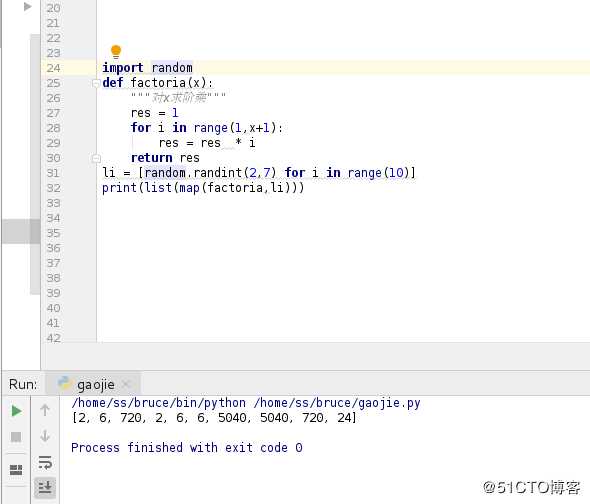This screenshot has width=590, height=504.
Task: Click 'print(list(map(factoria,li)))' line
Action: point(203,188)
